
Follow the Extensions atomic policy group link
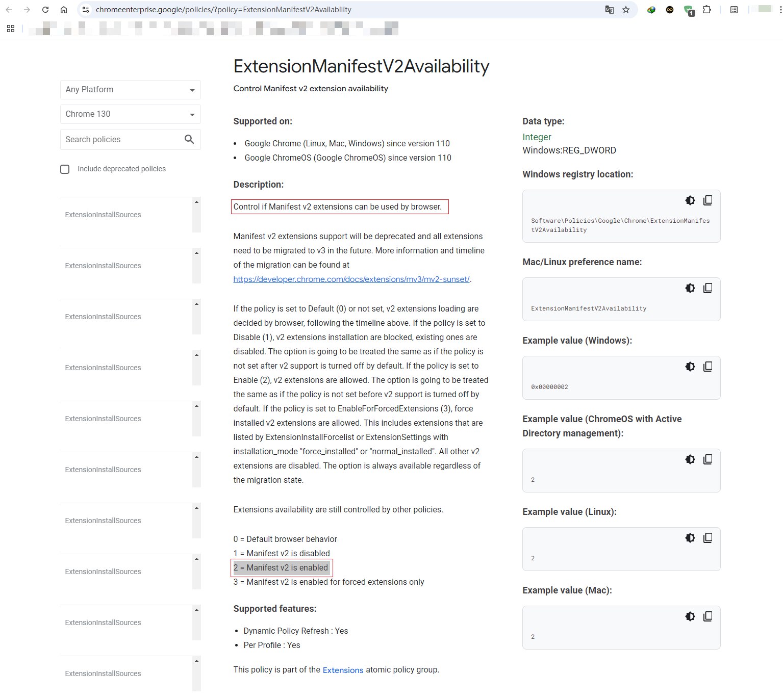pos(343,670)
